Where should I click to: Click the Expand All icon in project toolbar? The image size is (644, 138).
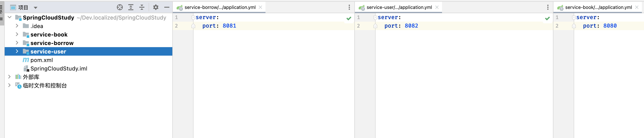(131, 7)
